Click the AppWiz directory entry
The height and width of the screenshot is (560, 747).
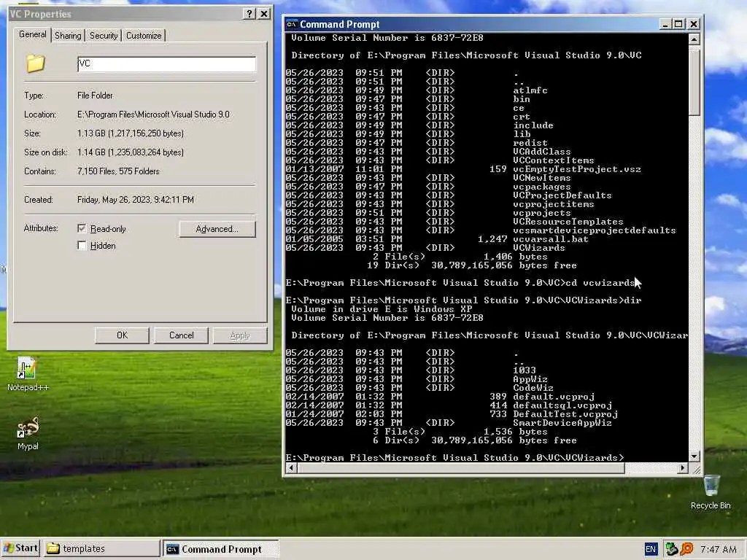click(530, 379)
